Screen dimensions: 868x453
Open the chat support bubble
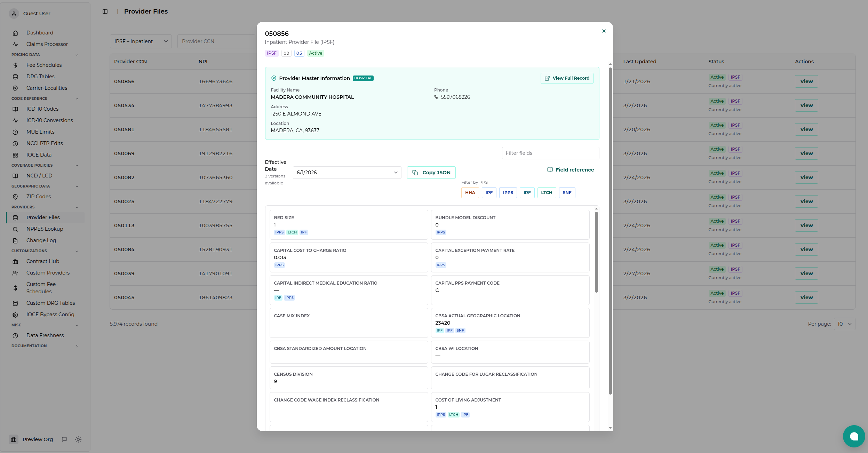854,436
